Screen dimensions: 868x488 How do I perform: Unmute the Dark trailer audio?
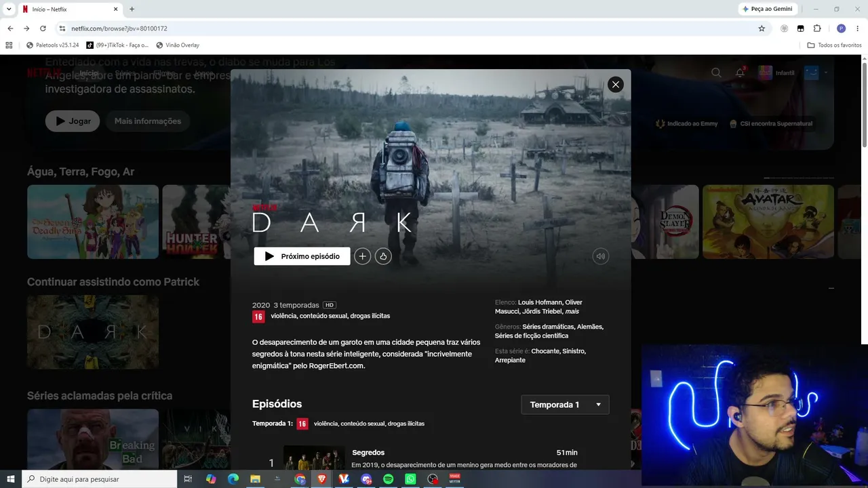click(x=600, y=256)
